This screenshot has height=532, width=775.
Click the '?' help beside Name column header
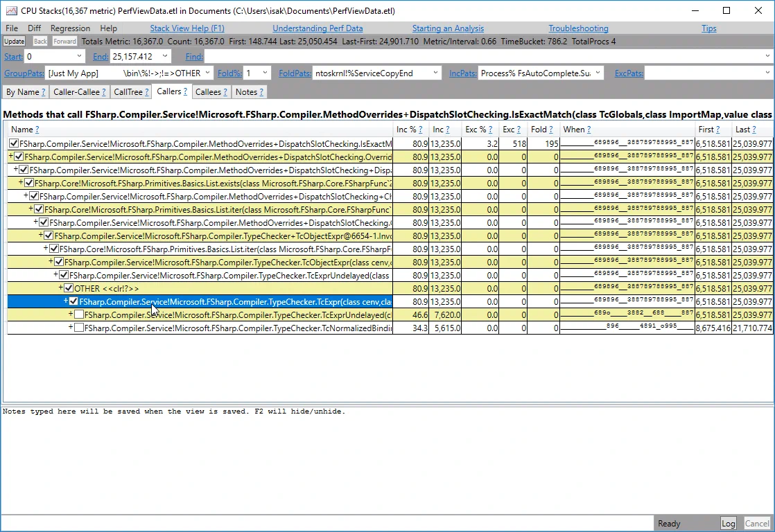tap(37, 130)
